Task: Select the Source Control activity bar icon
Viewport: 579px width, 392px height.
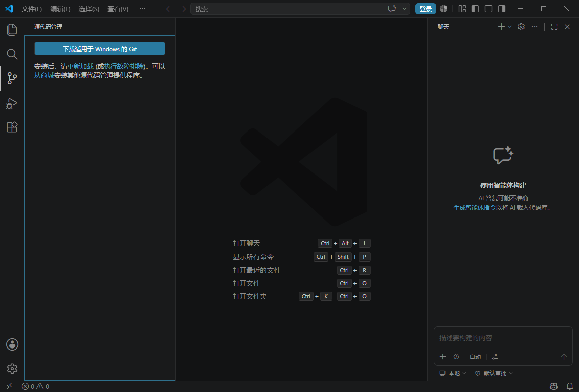Action: (12, 78)
